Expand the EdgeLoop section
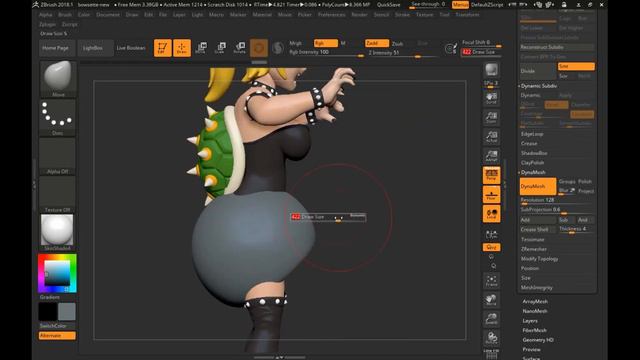The height and width of the screenshot is (360, 640). [532, 134]
